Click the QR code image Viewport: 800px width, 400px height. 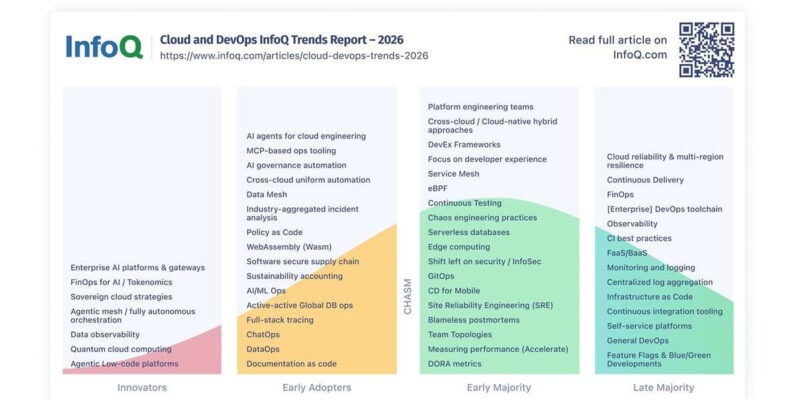(707, 49)
